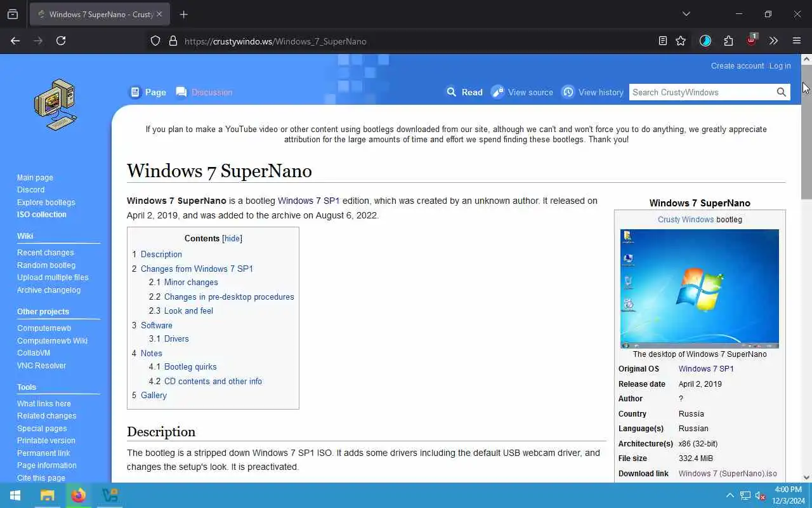This screenshot has width=812, height=508.
Task: Open the View history tab
Action: 593,92
